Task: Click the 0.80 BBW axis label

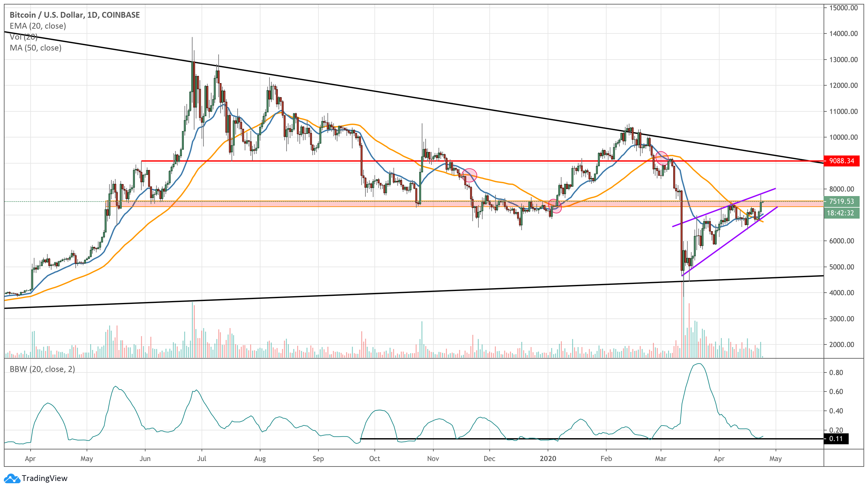Action: tap(836, 372)
